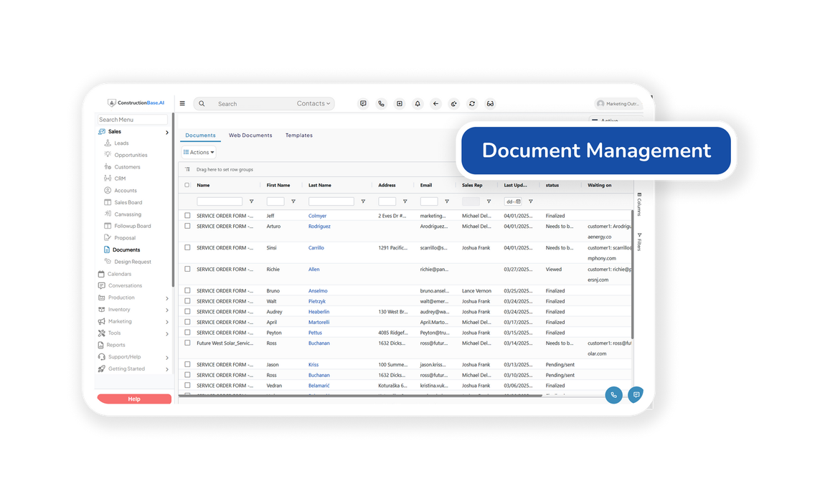Click the sidebar vertical scrollbar
This screenshot has width=825, height=504.
pyautogui.click(x=173, y=200)
